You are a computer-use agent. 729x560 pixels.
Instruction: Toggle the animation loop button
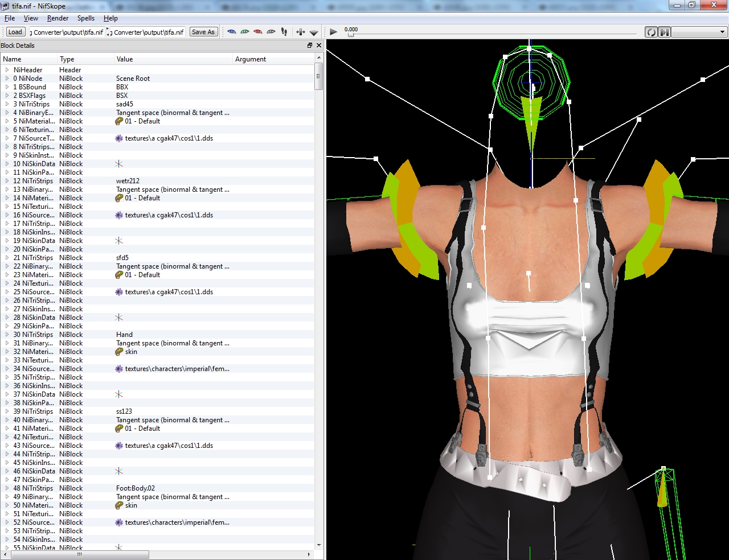[651, 32]
